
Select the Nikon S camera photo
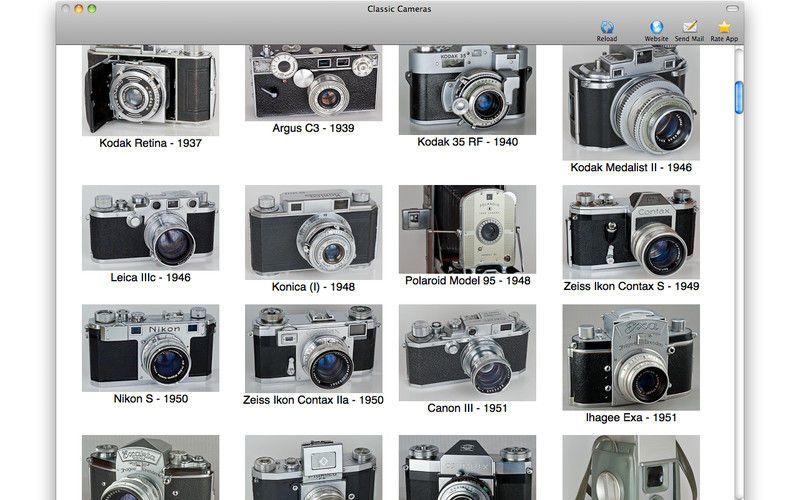coord(151,348)
